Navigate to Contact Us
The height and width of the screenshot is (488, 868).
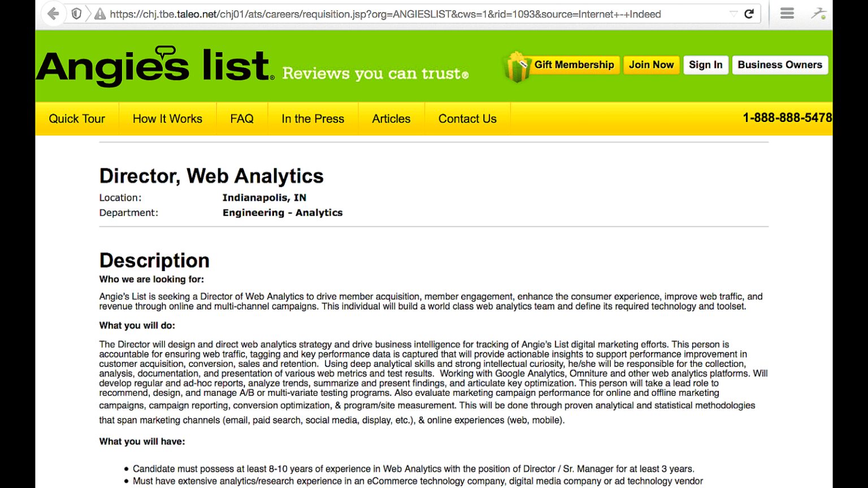pyautogui.click(x=467, y=119)
